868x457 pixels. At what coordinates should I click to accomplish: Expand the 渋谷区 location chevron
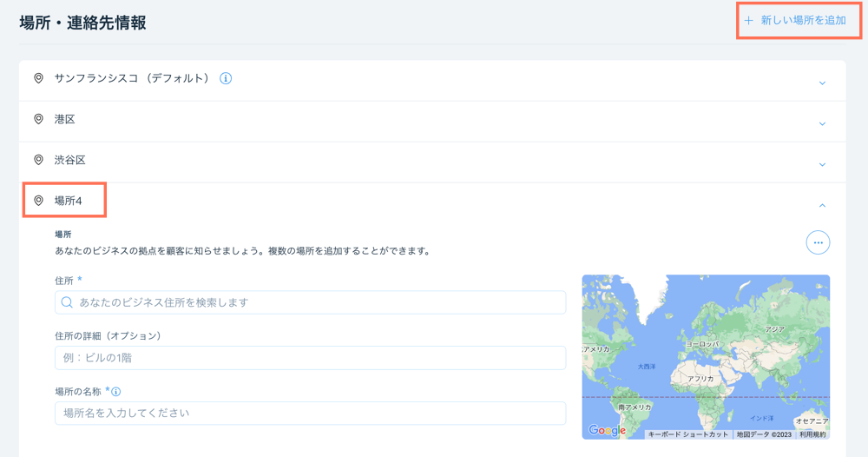click(x=822, y=164)
